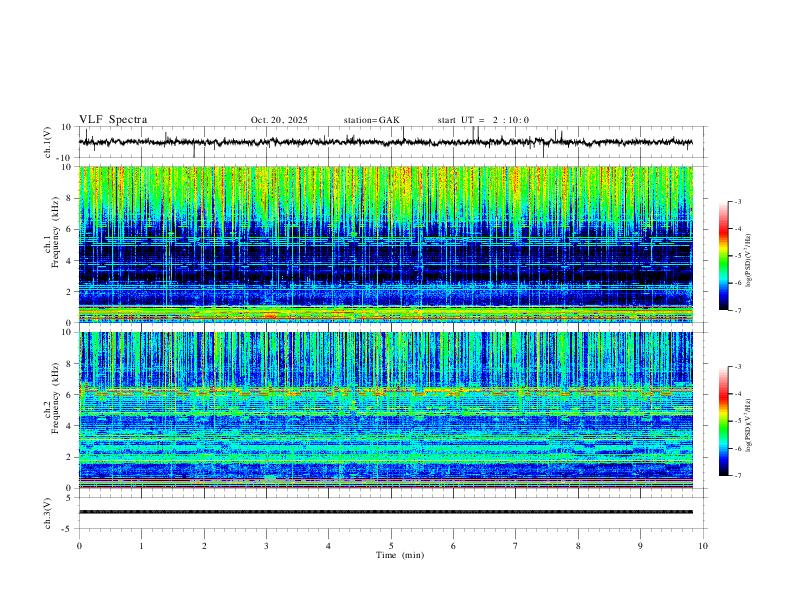Click the ch.3 black horizontal trace

click(385, 512)
